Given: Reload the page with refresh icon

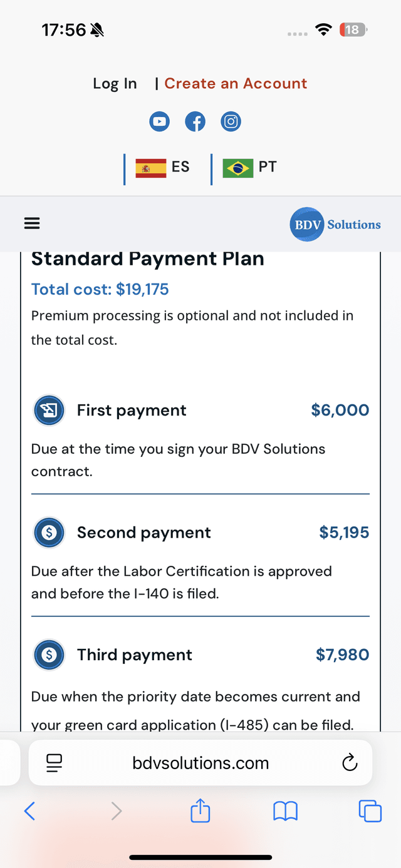Looking at the screenshot, I should click(350, 762).
